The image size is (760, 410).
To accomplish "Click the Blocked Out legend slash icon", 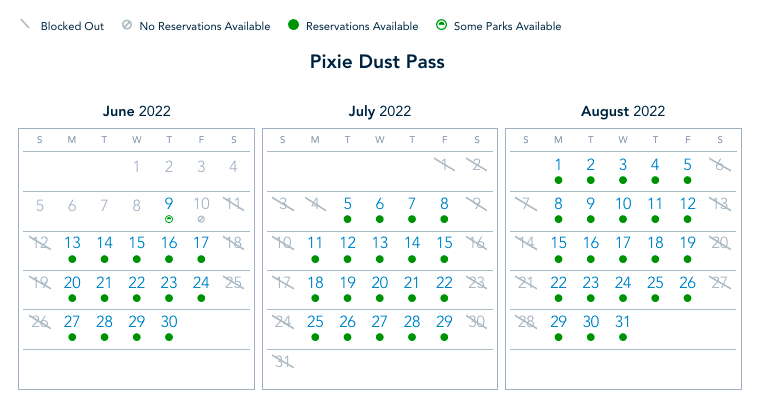I will [25, 25].
